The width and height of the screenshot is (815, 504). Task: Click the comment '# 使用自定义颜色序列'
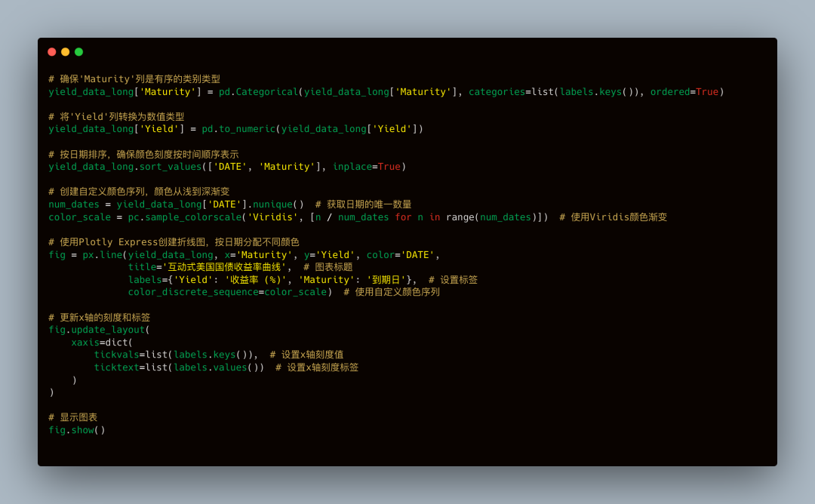coord(392,292)
